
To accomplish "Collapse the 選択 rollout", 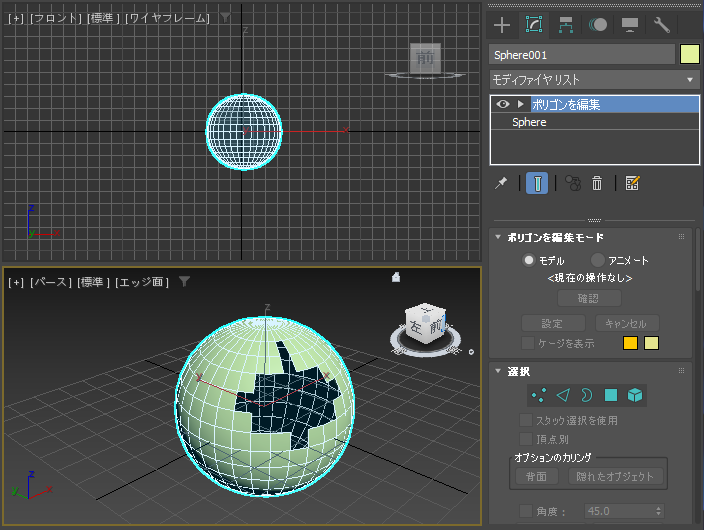I will point(498,371).
